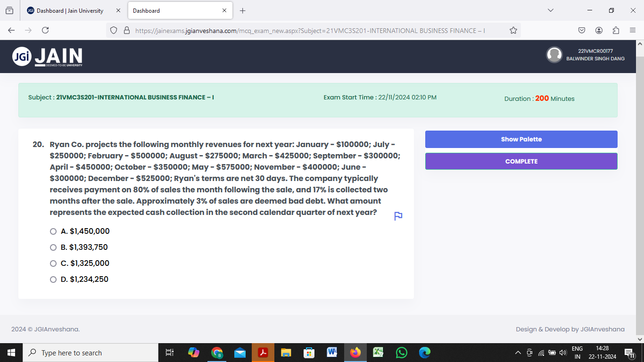Bookmark this page using the star icon

coord(512,30)
